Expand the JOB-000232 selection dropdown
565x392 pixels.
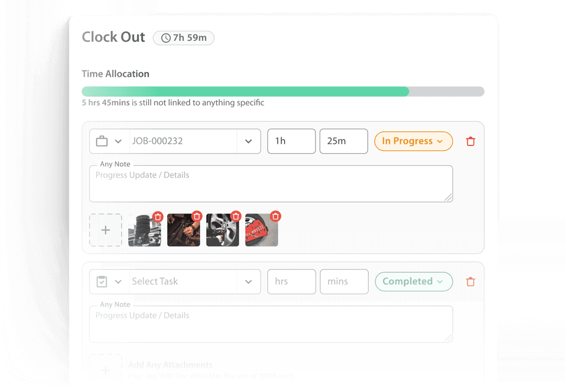click(x=248, y=141)
